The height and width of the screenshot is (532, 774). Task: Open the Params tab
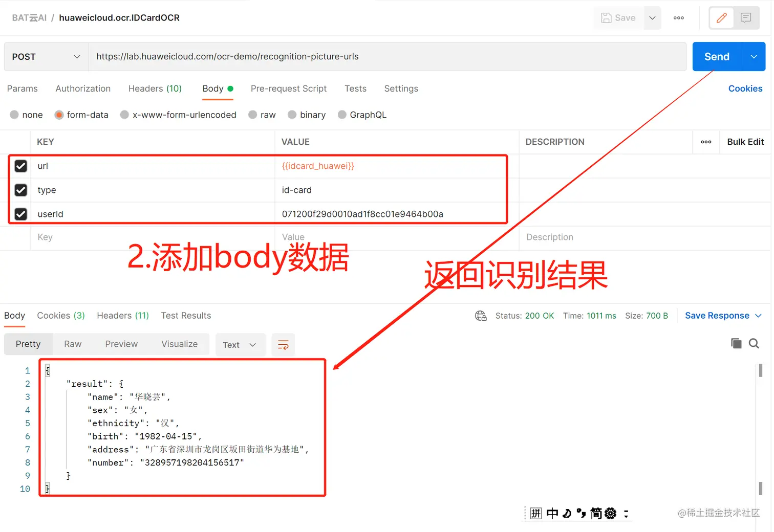click(x=23, y=88)
